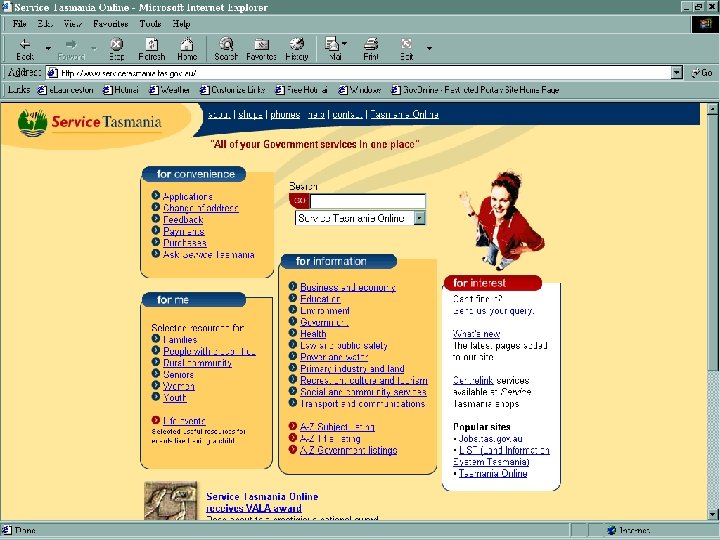This screenshot has width=720, height=540.
Task: Open the What's new link
Action: coord(476,334)
